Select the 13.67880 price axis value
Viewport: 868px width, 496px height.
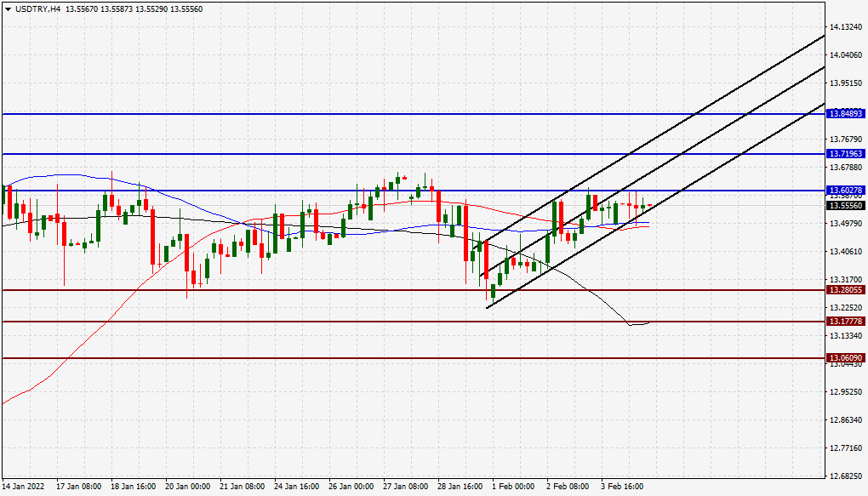[846, 168]
